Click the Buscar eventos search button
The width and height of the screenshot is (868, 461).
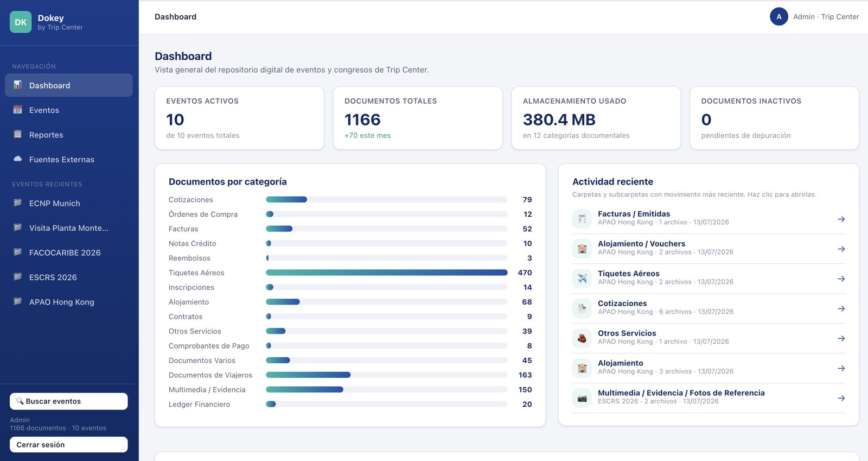(69, 401)
